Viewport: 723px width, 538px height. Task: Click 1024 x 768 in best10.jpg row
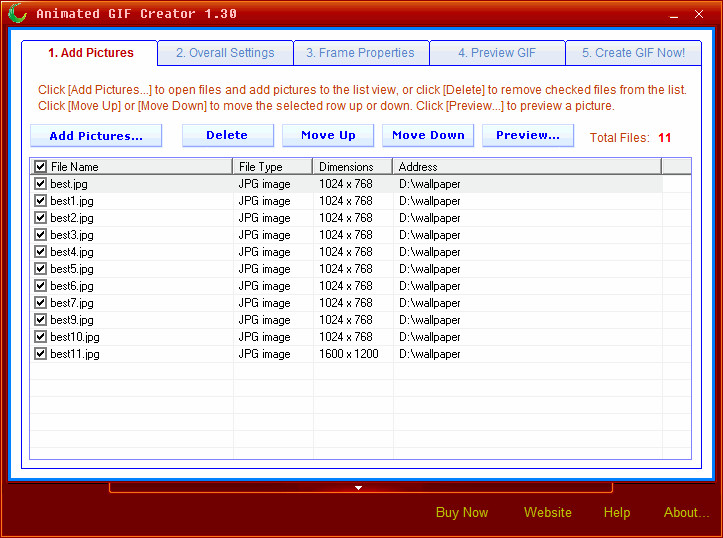point(346,337)
